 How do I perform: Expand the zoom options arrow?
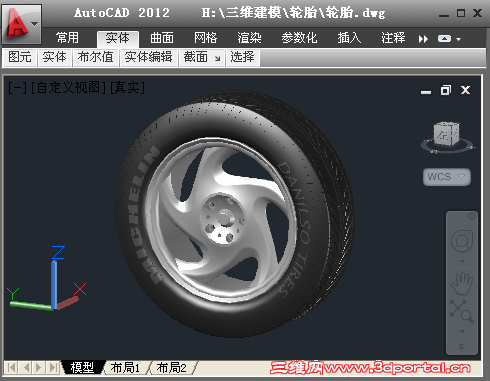(462, 331)
